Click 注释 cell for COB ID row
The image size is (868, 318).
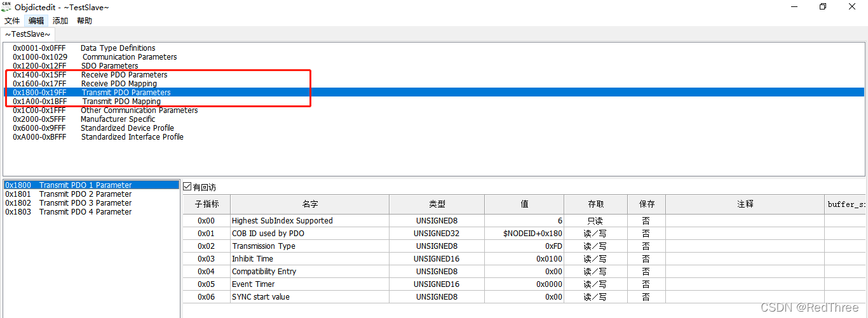coord(745,234)
